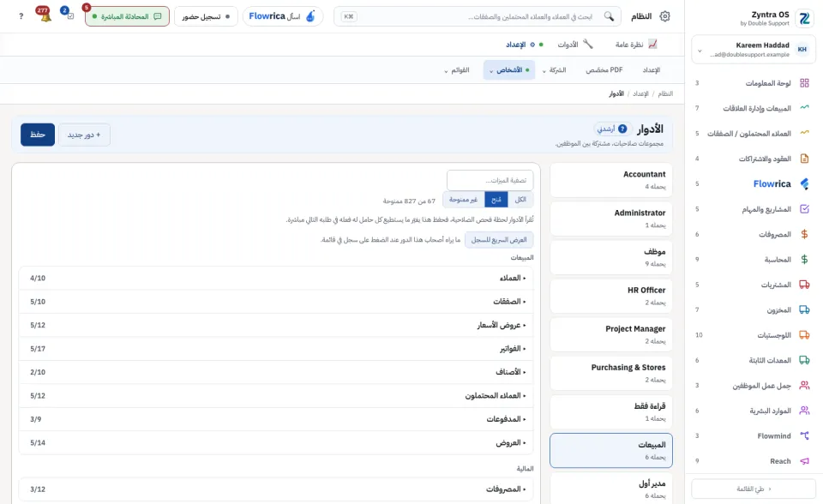This screenshot has height=504, width=823.
Task: Select the HR Officer role card
Action: [611, 296]
